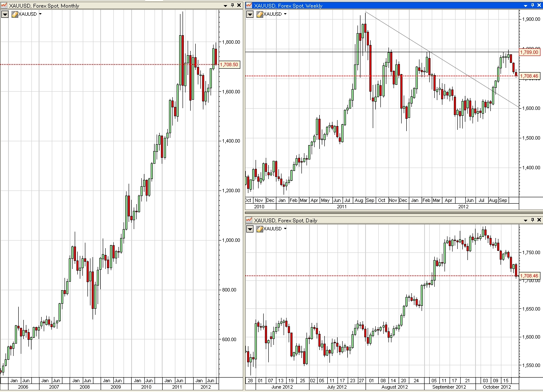Click the 2011 year label on Weekly time axis
The image size is (543, 392).
point(342,207)
